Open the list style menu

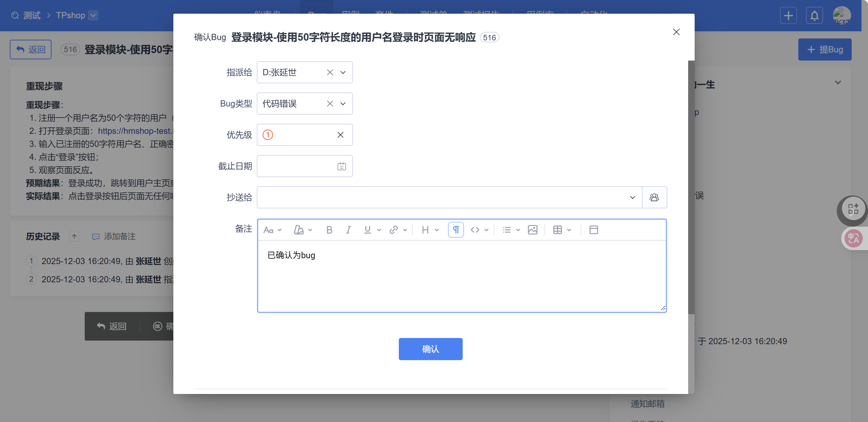511,230
